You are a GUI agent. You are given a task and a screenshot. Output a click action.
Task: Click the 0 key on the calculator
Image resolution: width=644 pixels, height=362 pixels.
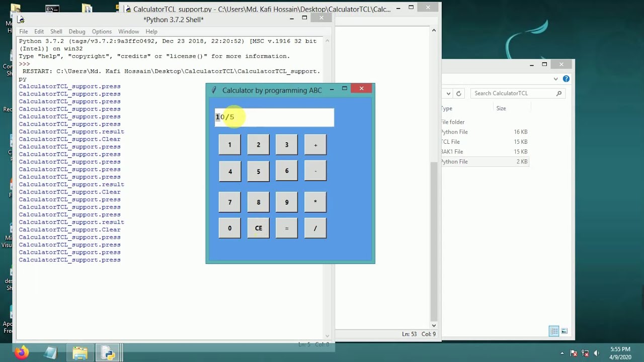(x=230, y=228)
